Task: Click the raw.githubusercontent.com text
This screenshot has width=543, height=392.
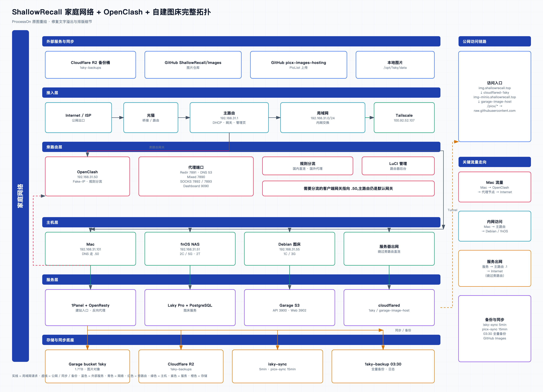Action: coord(495,111)
